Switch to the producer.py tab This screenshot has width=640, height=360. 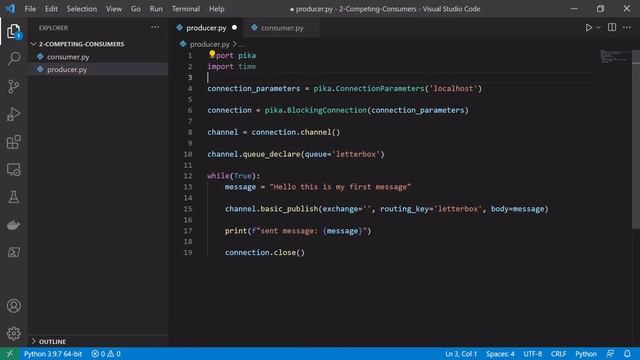(x=206, y=28)
